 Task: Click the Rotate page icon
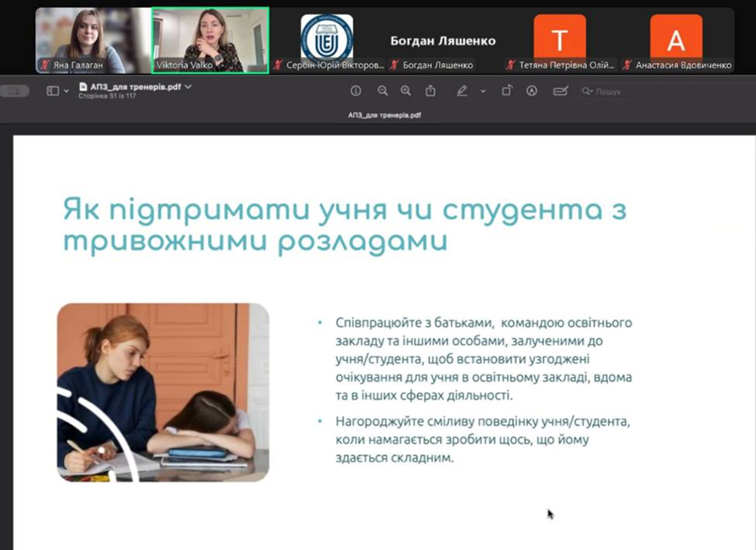click(x=507, y=91)
